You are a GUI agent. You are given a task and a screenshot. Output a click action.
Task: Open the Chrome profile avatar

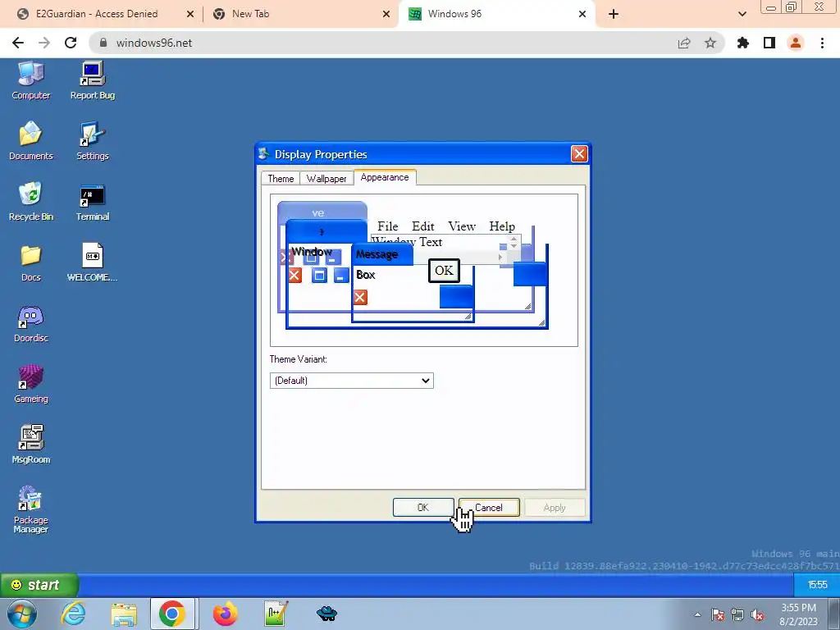(796, 43)
